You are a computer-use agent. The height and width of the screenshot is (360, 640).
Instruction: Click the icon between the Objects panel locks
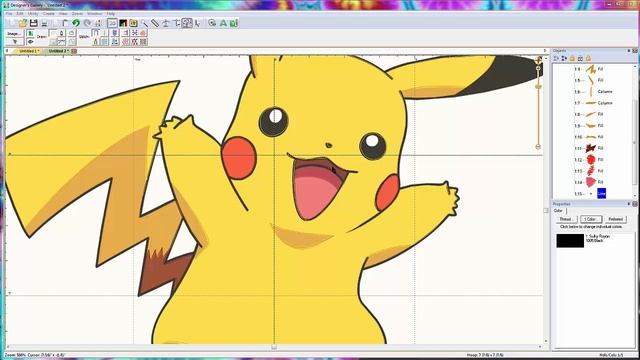click(x=580, y=58)
